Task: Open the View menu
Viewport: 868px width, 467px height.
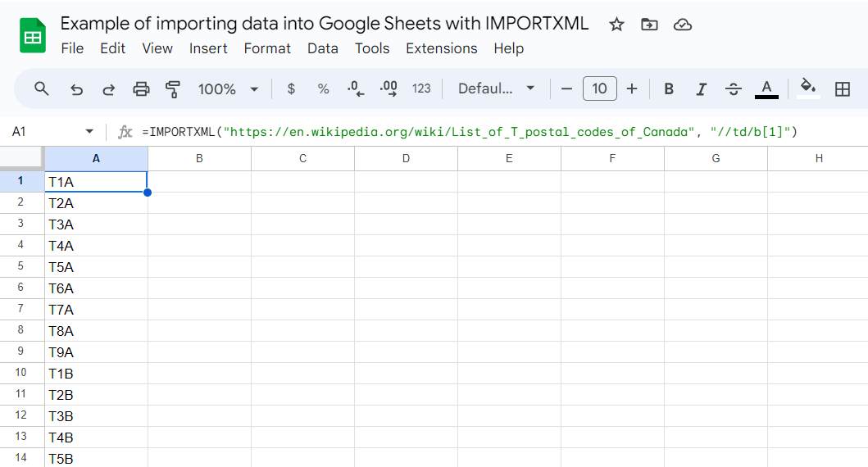Action: click(157, 48)
